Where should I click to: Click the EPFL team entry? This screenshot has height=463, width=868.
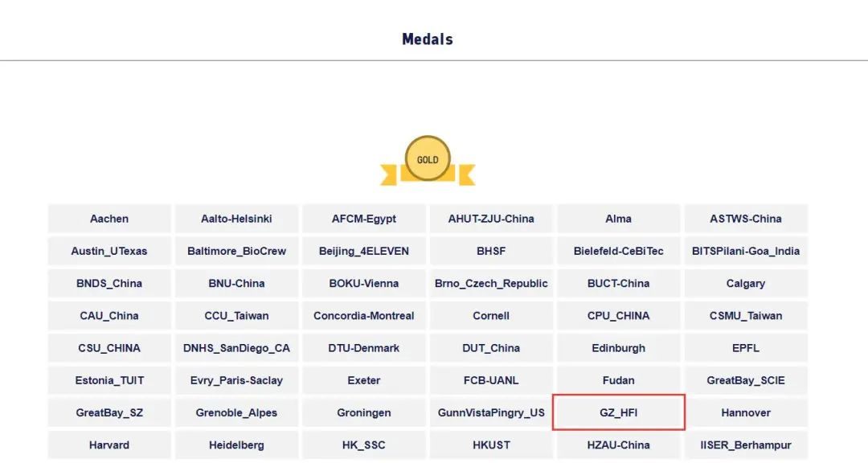[x=746, y=348]
